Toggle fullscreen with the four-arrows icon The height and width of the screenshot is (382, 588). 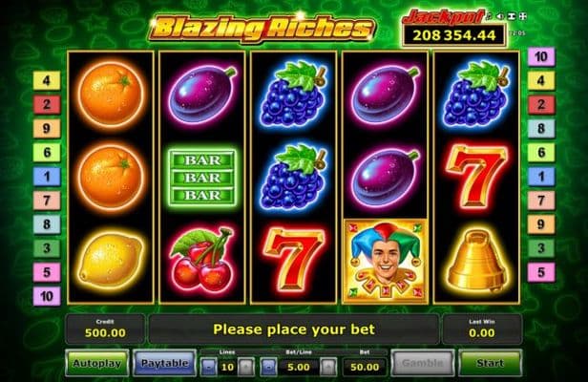tap(523, 16)
